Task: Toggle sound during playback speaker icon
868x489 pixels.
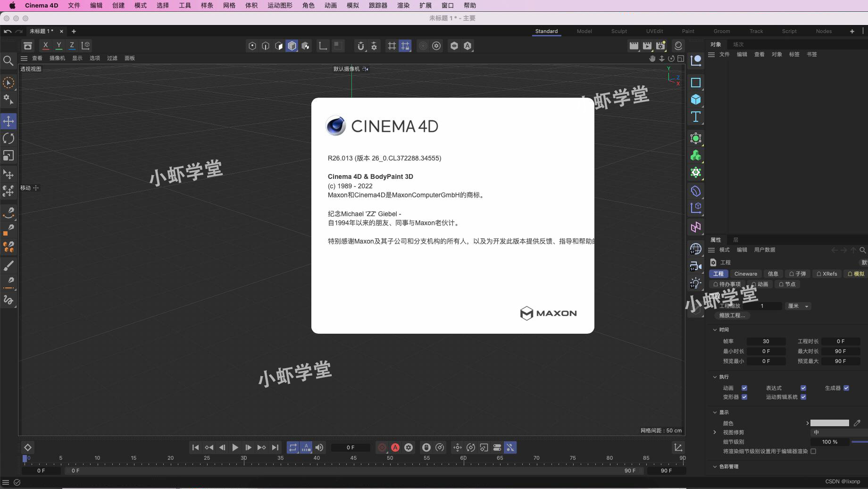Action: pyautogui.click(x=319, y=447)
